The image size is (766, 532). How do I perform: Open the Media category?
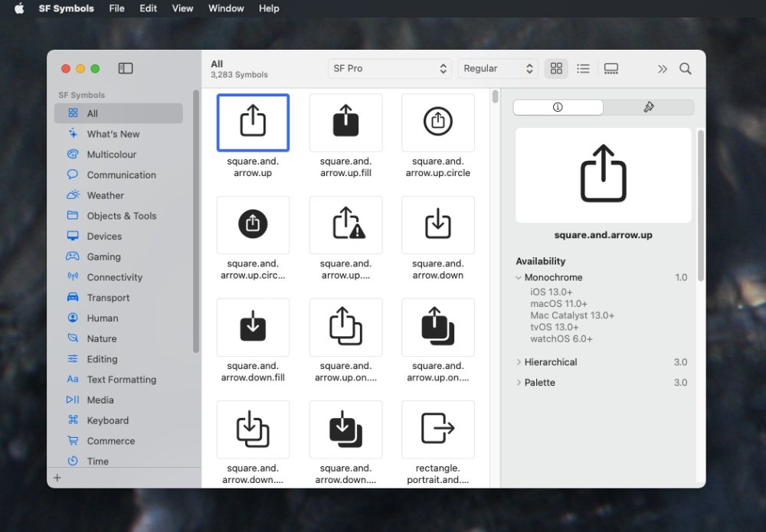[119, 400]
